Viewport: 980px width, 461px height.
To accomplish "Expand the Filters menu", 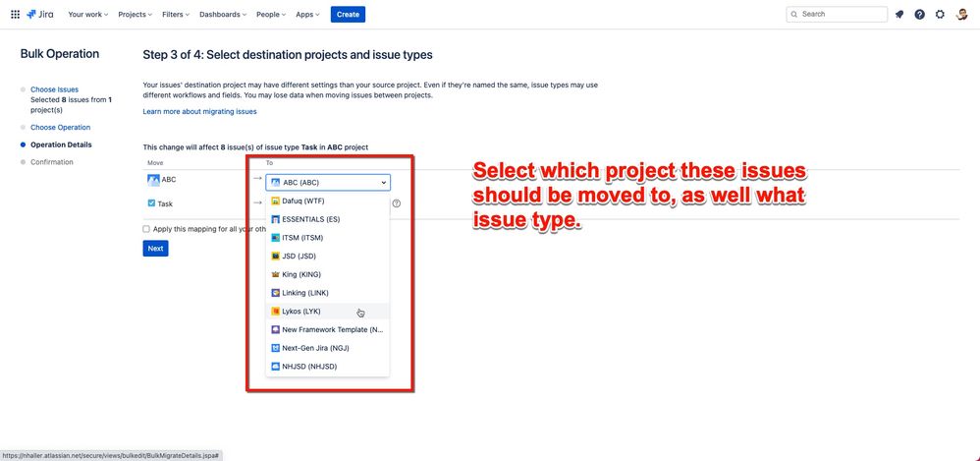I will coord(175,15).
